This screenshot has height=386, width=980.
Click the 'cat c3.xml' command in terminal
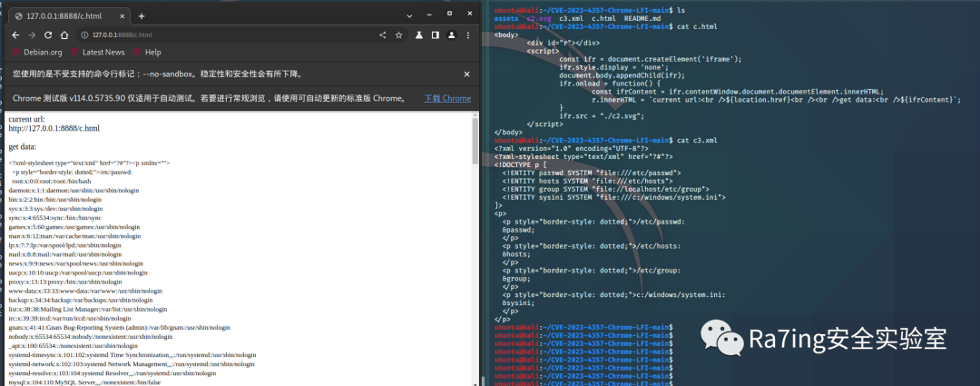(x=696, y=140)
